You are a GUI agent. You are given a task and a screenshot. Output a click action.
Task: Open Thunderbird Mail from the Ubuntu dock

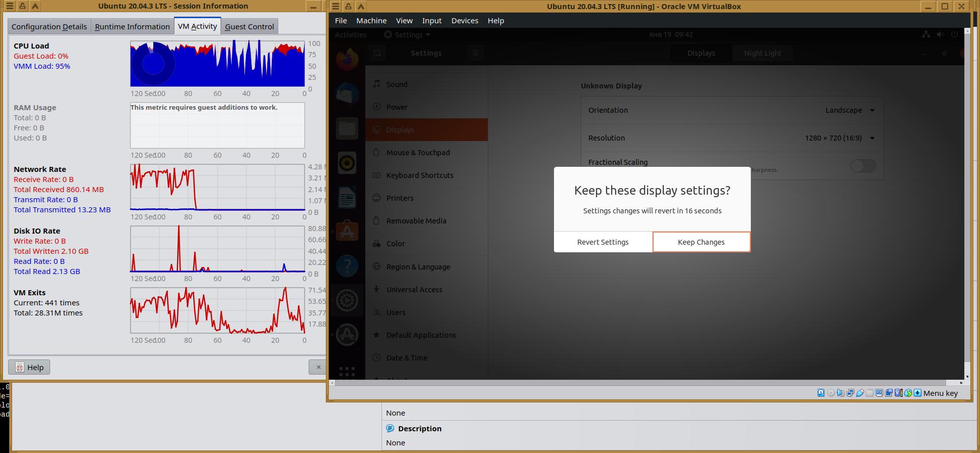point(347,94)
